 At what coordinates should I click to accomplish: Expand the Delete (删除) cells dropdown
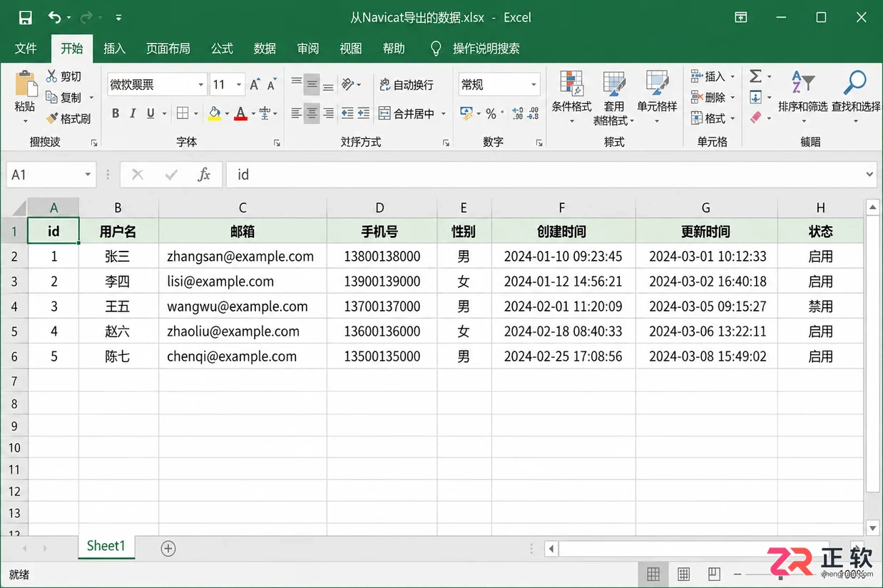(x=732, y=97)
